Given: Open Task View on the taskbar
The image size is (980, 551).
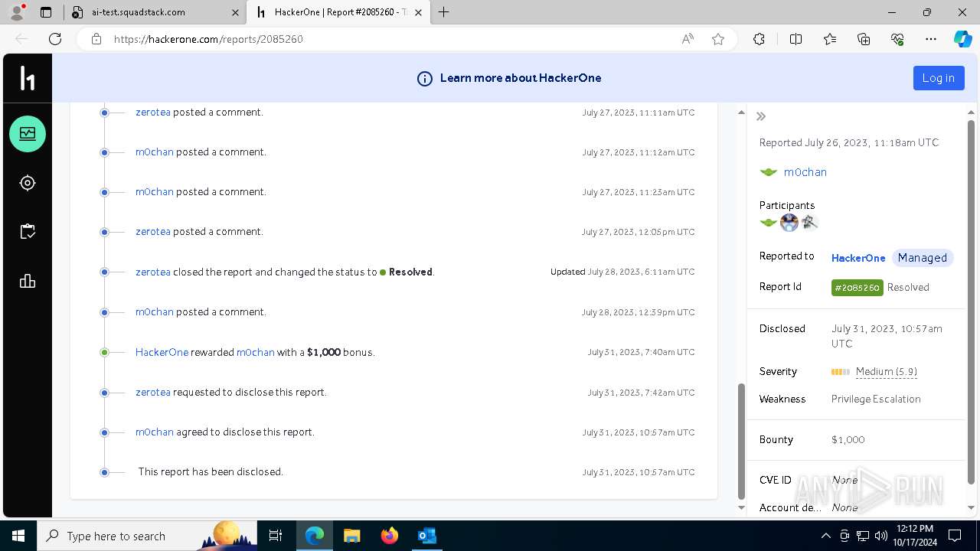Looking at the screenshot, I should point(276,536).
